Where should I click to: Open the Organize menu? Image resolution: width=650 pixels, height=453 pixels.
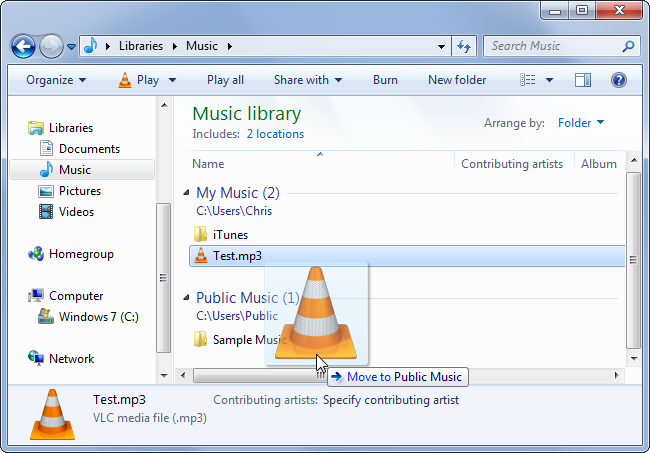point(56,80)
